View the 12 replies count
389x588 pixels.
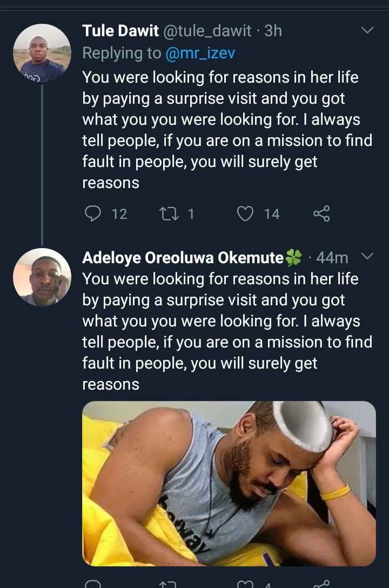pyautogui.click(x=119, y=214)
